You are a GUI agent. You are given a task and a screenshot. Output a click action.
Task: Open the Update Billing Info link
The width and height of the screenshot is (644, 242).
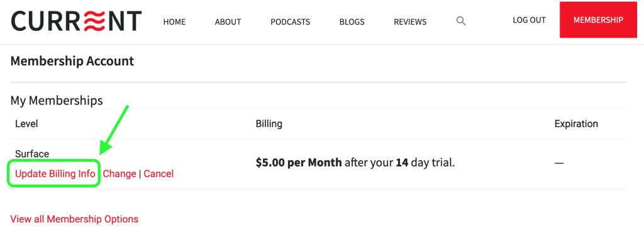tap(55, 173)
